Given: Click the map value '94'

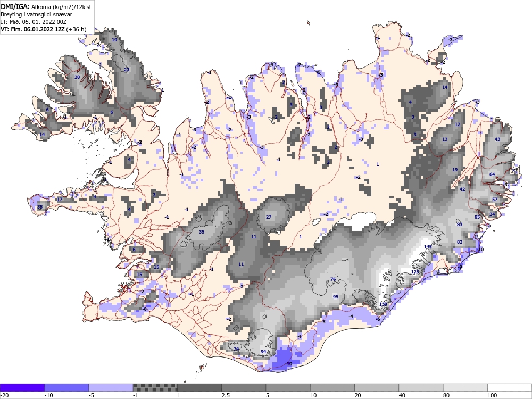Looking at the screenshot, I should click(x=263, y=352).
